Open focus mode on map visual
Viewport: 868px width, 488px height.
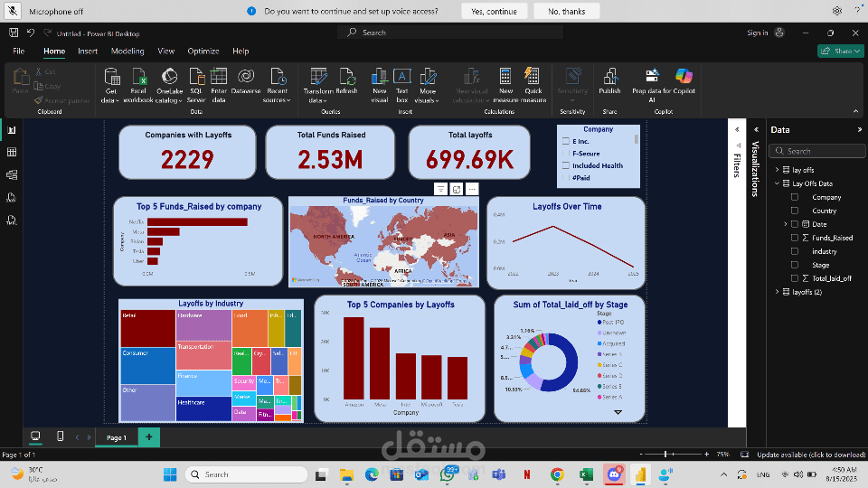click(x=457, y=189)
